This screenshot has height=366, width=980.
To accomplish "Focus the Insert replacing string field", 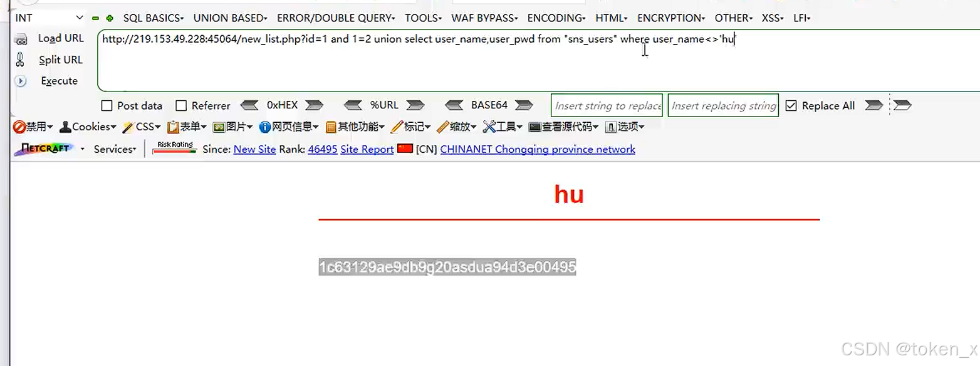I will [724, 105].
